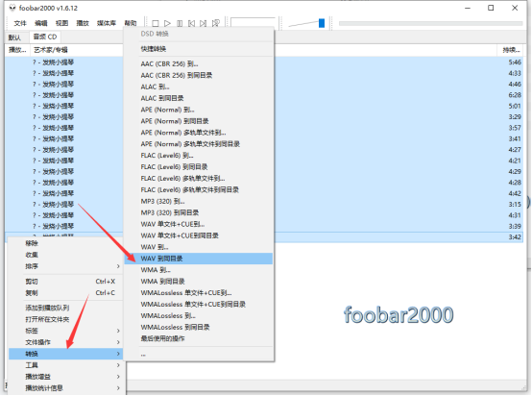Click the playback seek bar
532x396 pixels.
(430, 23)
